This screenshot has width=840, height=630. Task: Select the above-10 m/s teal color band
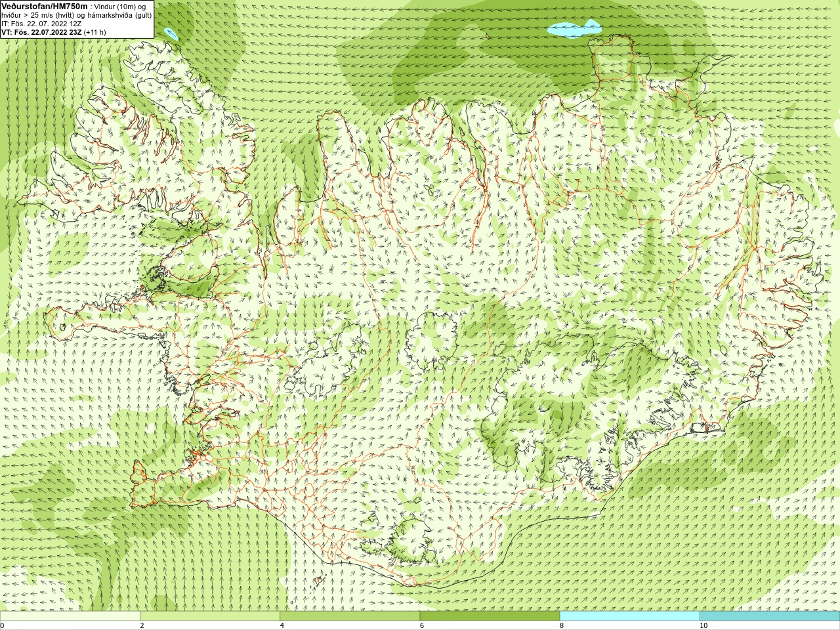pos(770,616)
